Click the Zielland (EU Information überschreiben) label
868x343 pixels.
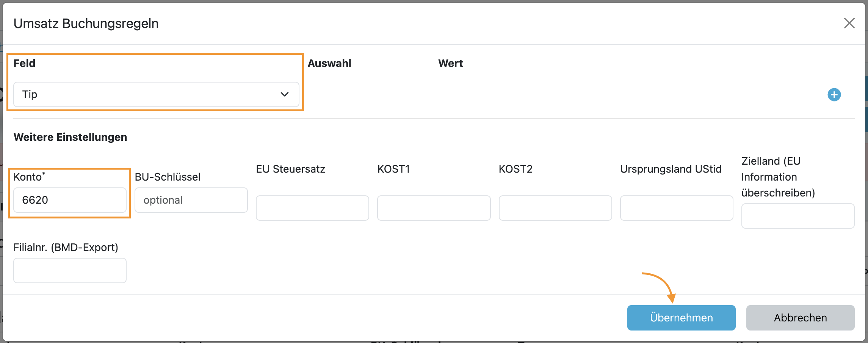[x=778, y=177]
